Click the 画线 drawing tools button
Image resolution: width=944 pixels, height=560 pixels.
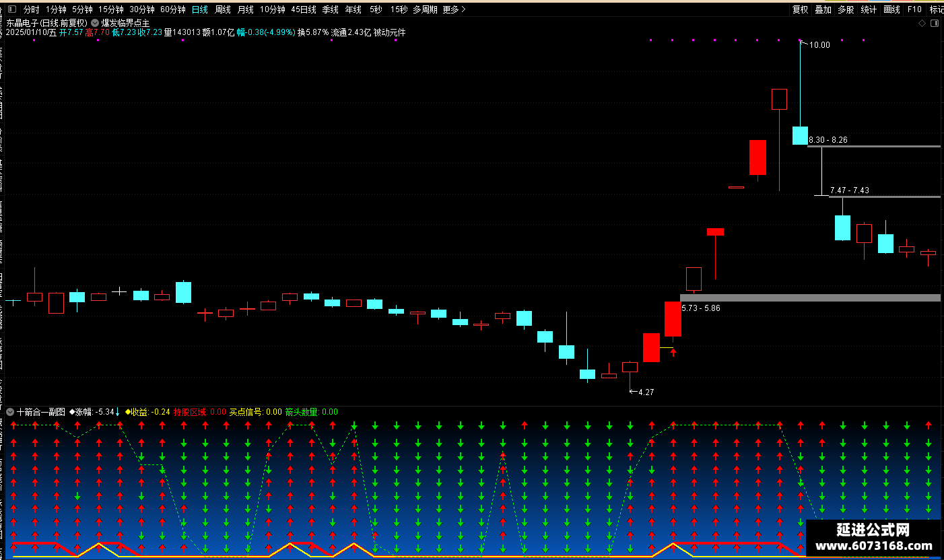tap(891, 9)
